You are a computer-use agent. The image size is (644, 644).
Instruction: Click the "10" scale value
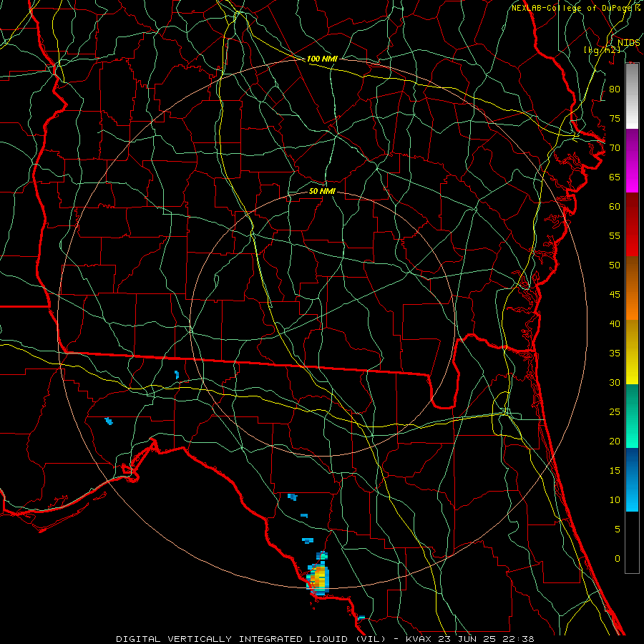(x=615, y=500)
